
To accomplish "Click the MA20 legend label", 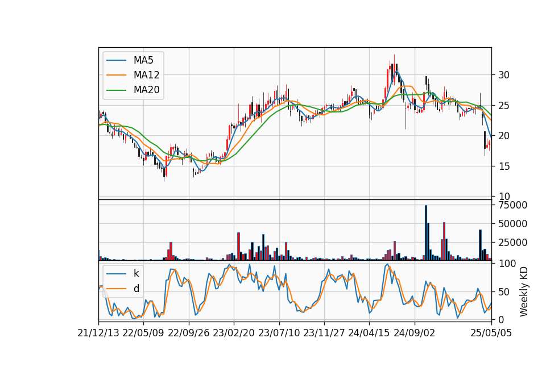I will tap(146, 90).
